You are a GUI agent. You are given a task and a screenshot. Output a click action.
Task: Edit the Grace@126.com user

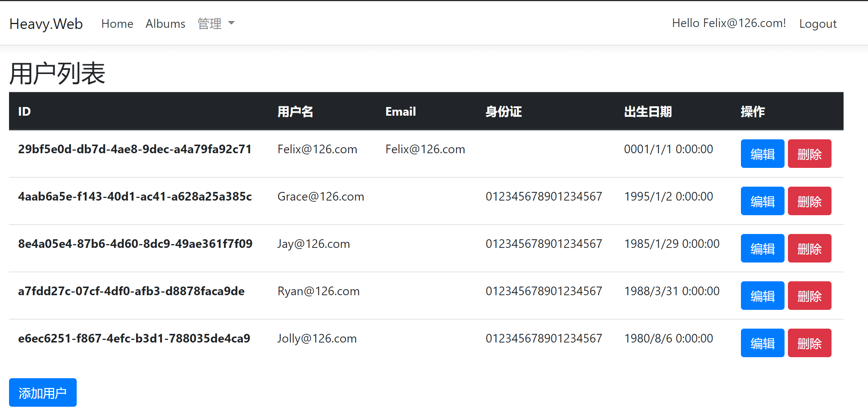tap(762, 201)
